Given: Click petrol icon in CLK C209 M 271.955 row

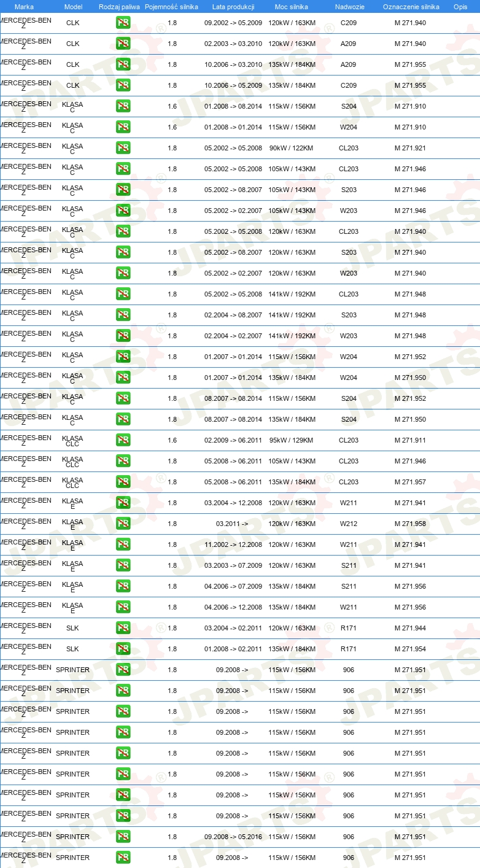Looking at the screenshot, I should click(x=123, y=86).
